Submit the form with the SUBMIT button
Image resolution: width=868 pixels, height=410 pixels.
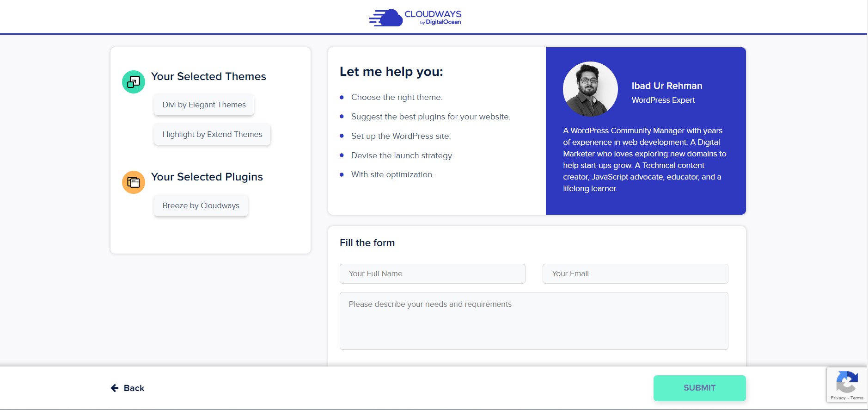[699, 388]
